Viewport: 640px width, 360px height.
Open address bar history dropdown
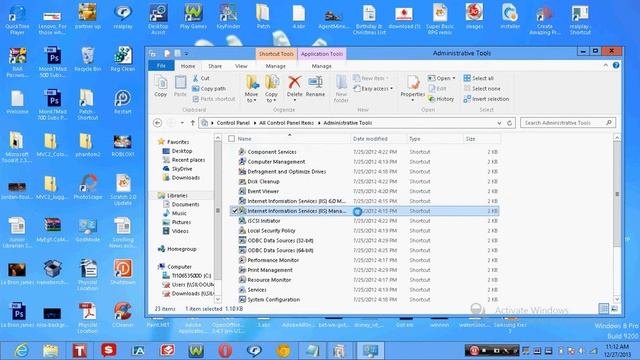click(499, 123)
